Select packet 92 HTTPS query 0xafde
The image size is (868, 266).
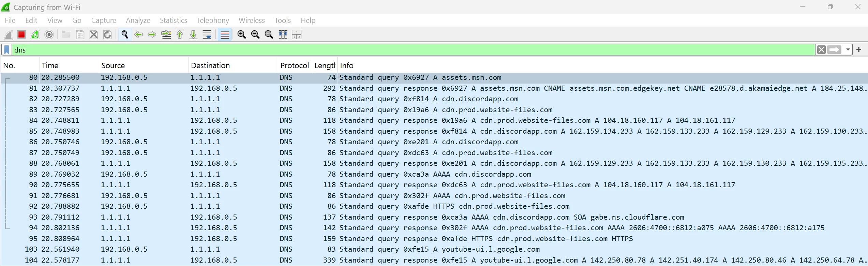(434, 206)
